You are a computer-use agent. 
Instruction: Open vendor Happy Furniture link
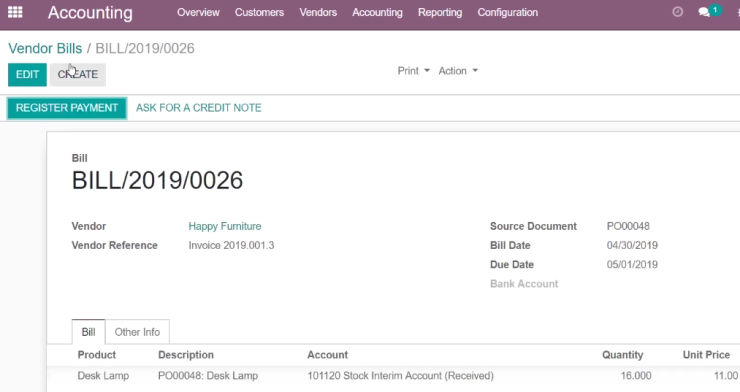point(225,226)
